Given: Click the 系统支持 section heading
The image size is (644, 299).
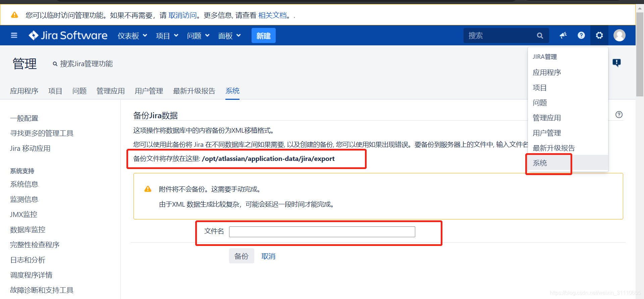Looking at the screenshot, I should [x=22, y=171].
